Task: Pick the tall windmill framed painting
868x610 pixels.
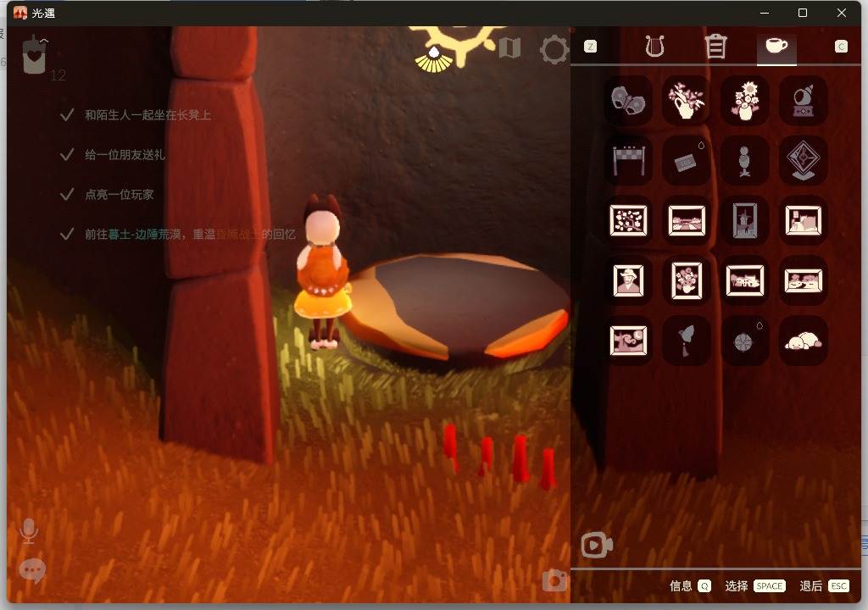Action: tap(745, 220)
